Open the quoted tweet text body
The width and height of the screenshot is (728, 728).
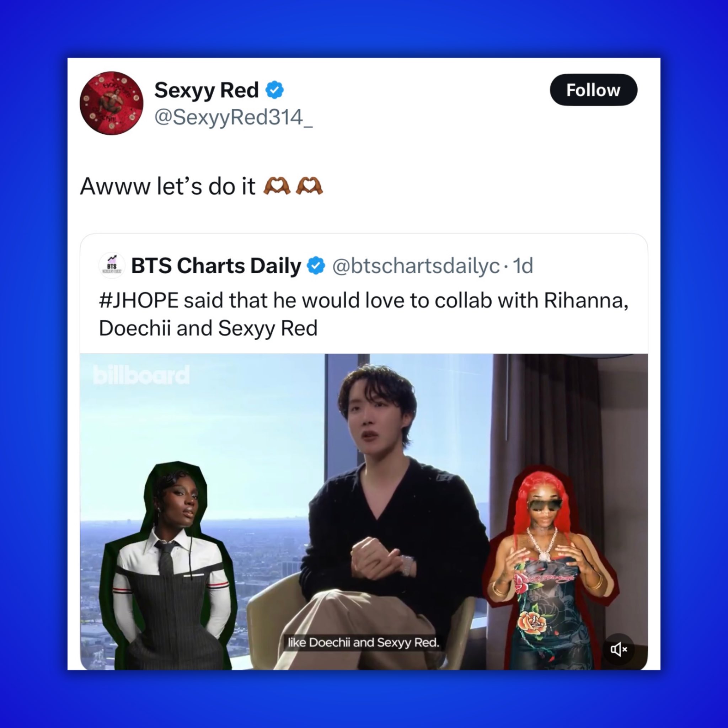click(363, 314)
